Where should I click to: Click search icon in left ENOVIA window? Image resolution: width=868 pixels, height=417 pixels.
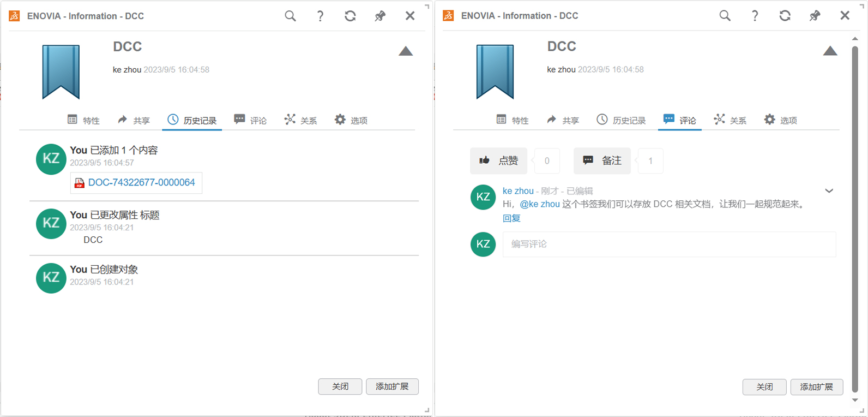pyautogui.click(x=290, y=16)
